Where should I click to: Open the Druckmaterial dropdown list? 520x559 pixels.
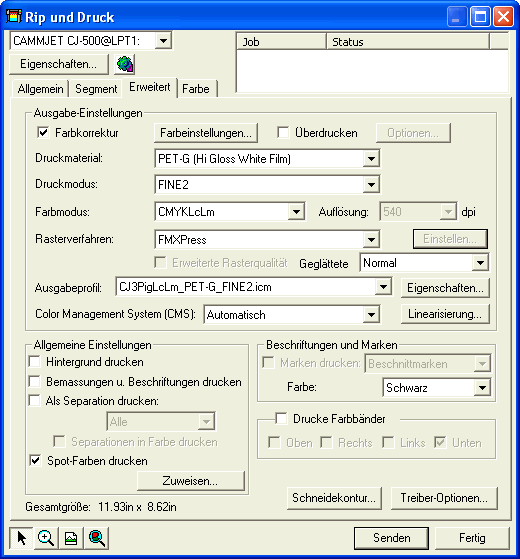[x=371, y=159]
